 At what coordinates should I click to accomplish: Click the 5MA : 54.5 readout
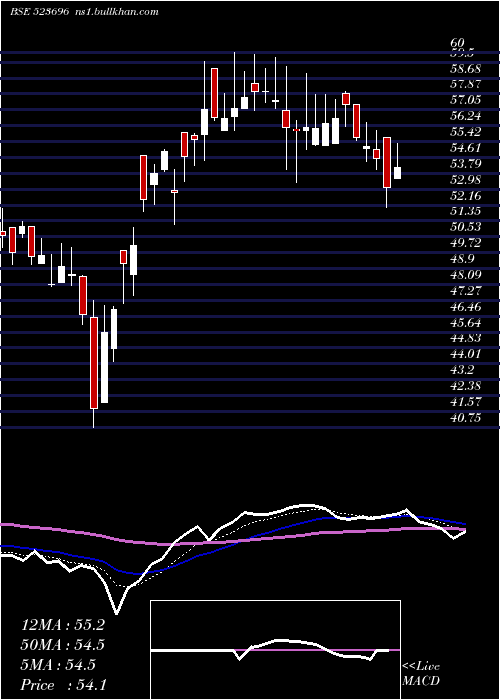58,665
